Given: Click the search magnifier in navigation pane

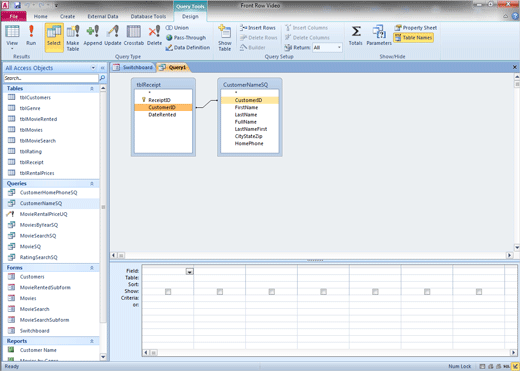Looking at the screenshot, I should pos(102,78).
